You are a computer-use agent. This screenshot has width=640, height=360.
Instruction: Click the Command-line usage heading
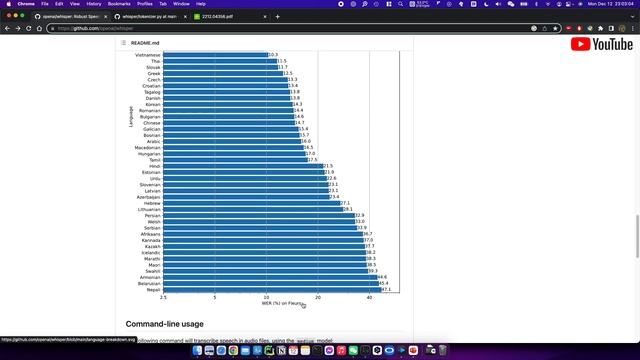coord(164,324)
